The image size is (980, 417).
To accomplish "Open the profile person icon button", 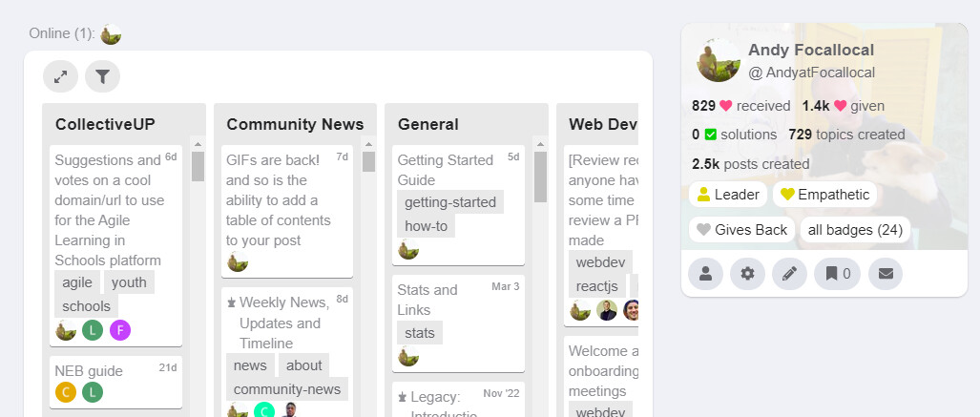I will pyautogui.click(x=705, y=274).
